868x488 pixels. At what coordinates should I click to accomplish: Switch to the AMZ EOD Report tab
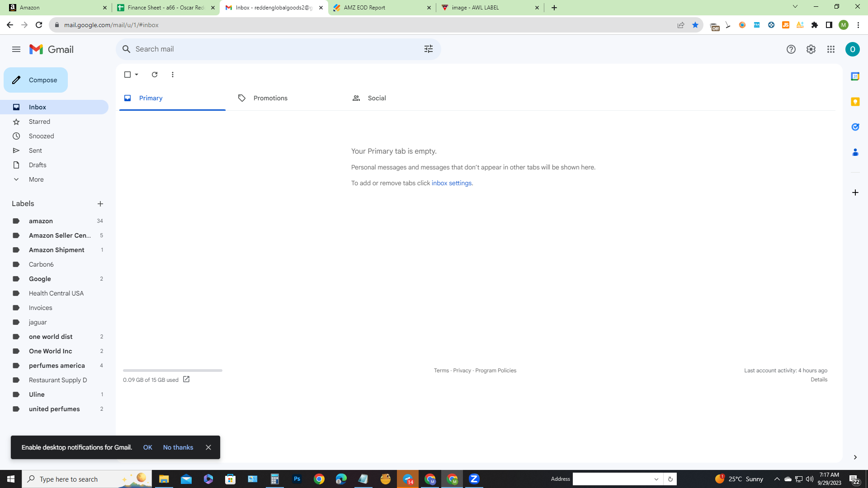click(x=382, y=8)
